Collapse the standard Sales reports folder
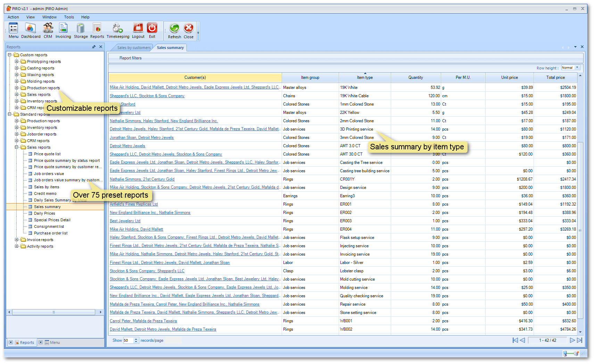The image size is (594, 364). (x=17, y=147)
